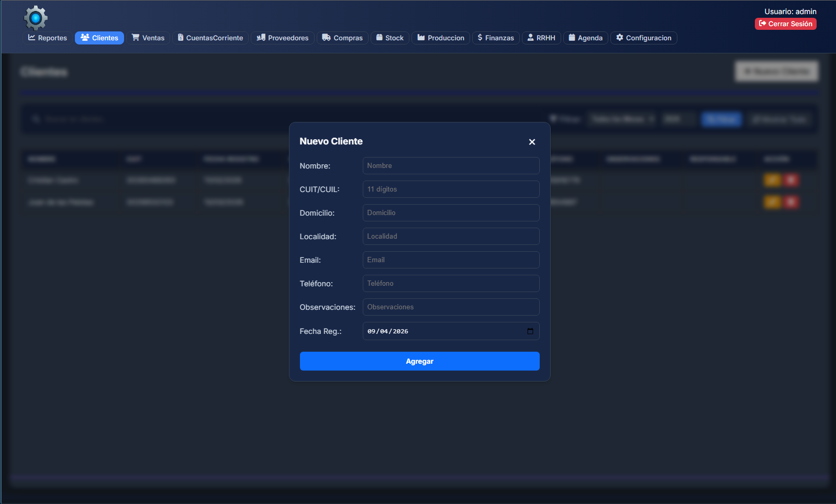This screenshot has height=504, width=836.
Task: Switch to the Proveedores tab
Action: [x=283, y=38]
